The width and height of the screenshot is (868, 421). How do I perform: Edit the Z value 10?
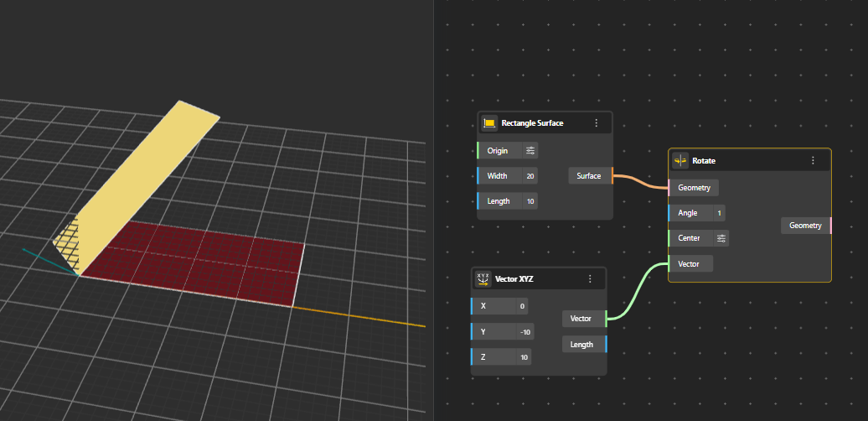click(524, 357)
